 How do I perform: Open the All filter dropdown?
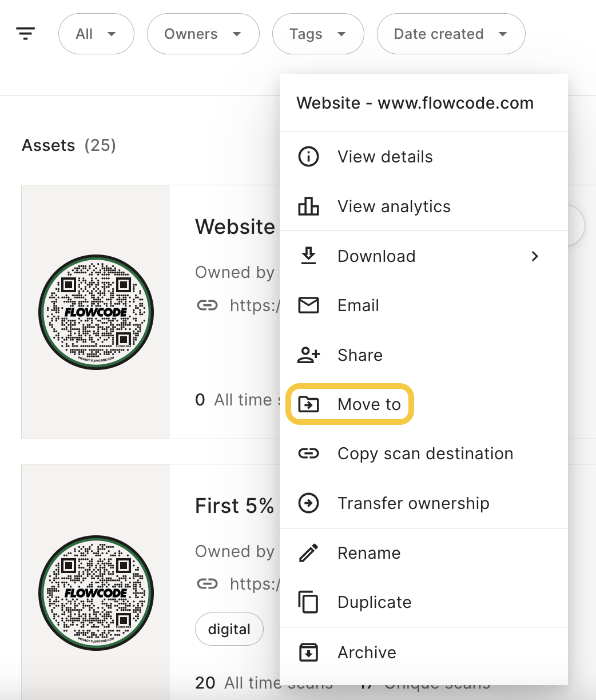[x=96, y=34]
